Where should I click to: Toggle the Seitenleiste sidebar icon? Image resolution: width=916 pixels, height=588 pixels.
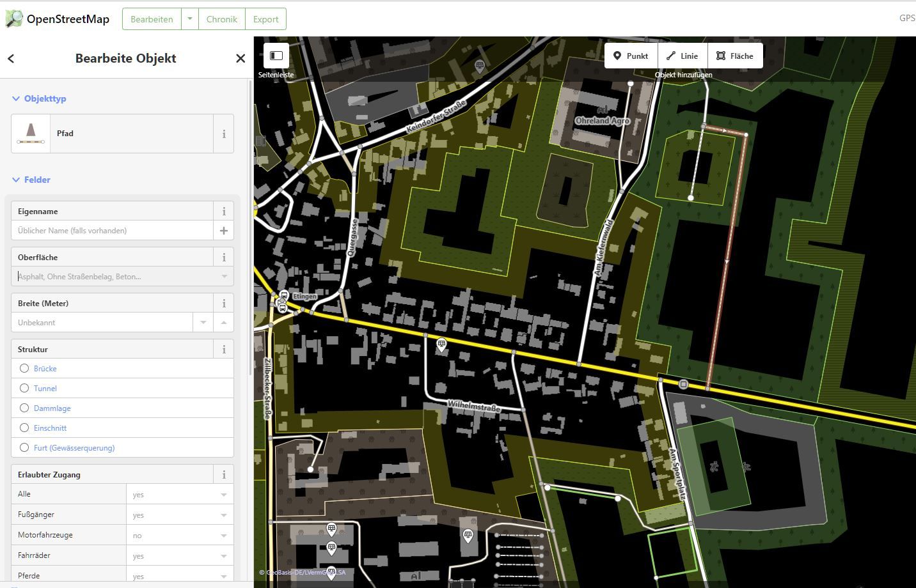(276, 56)
